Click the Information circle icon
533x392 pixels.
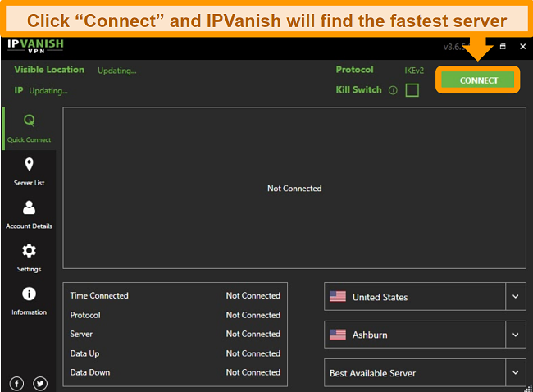coord(29,294)
